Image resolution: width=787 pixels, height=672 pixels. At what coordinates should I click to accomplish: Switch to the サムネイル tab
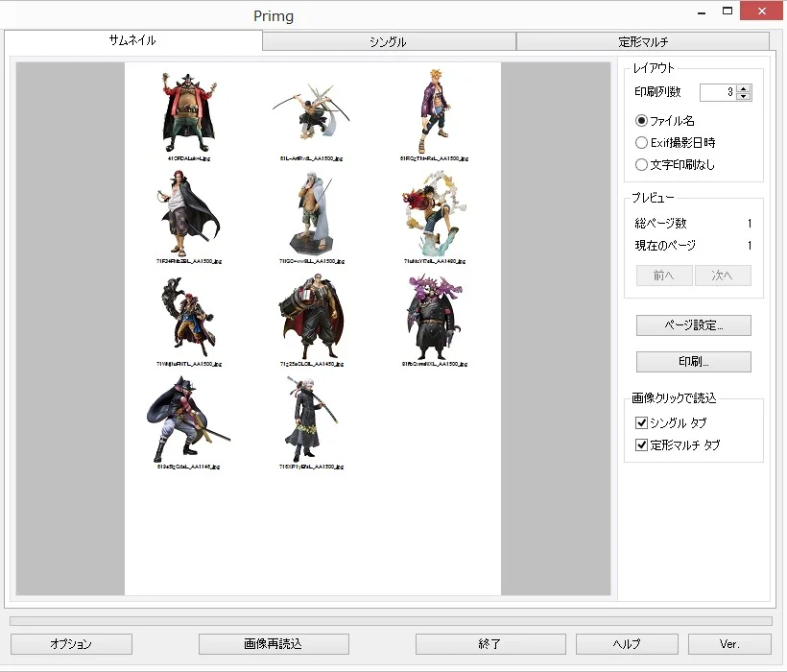(x=133, y=40)
